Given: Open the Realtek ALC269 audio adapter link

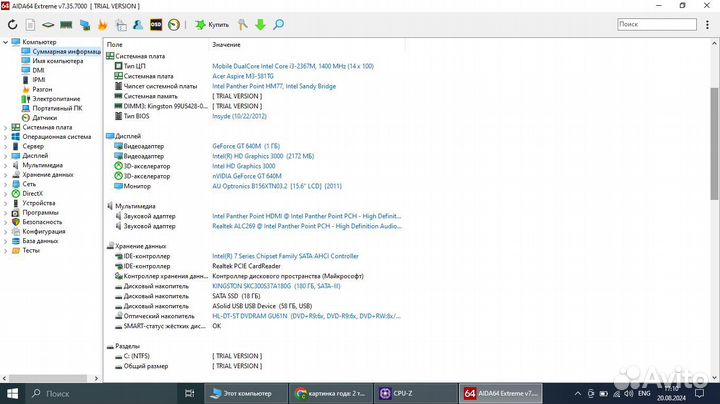Looking at the screenshot, I should (307, 226).
